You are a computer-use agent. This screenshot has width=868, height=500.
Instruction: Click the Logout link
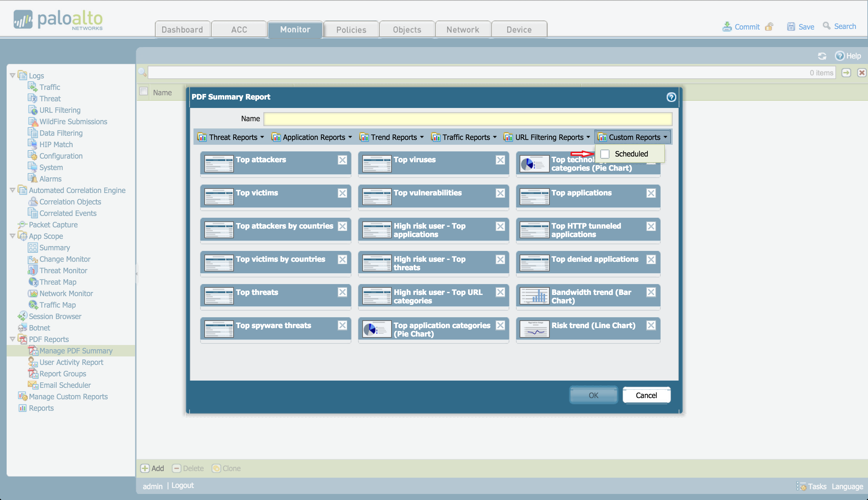[182, 486]
